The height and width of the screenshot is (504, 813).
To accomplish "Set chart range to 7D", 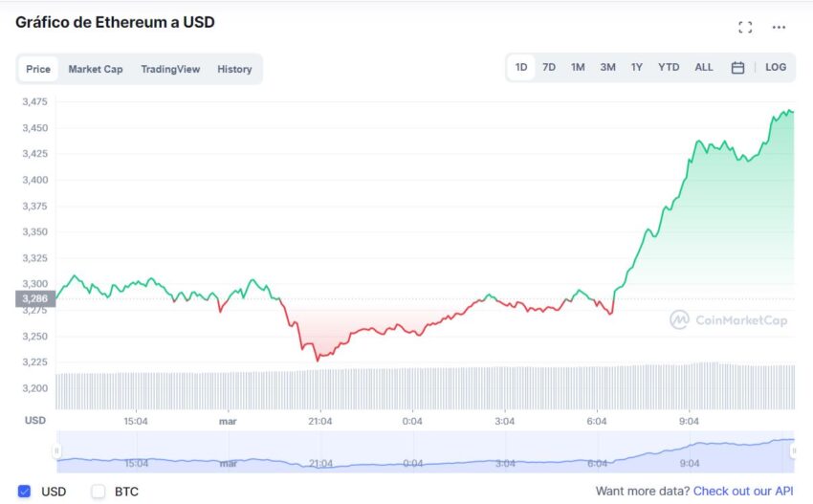I will (x=549, y=67).
